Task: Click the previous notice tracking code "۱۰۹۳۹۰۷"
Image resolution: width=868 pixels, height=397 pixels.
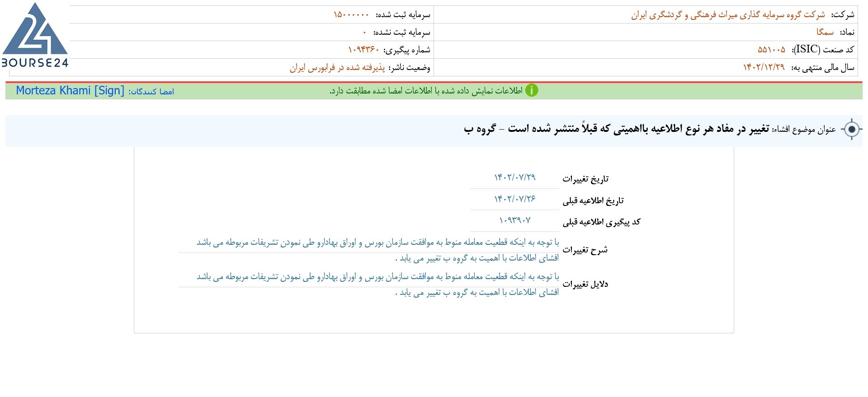Action: [x=515, y=220]
